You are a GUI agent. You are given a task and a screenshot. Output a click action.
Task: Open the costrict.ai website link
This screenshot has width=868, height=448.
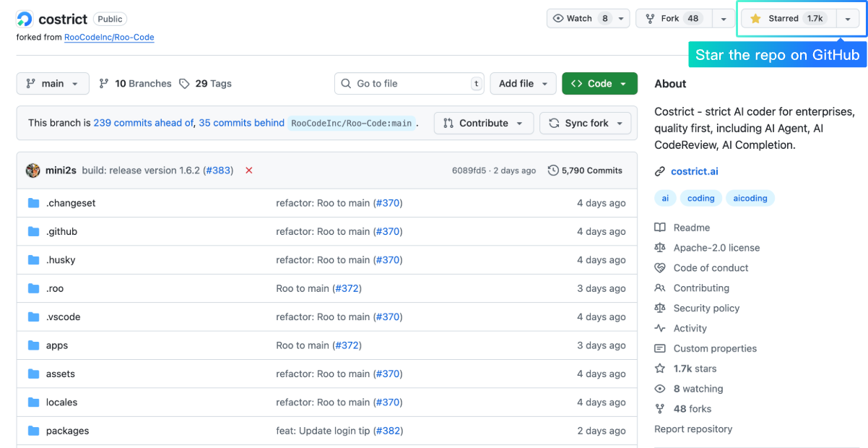pyautogui.click(x=694, y=172)
